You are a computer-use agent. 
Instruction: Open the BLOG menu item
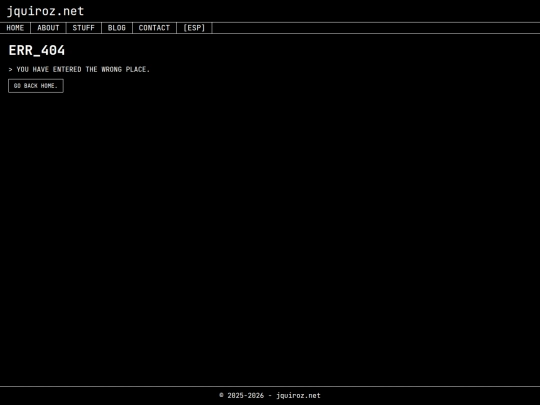[x=117, y=28]
